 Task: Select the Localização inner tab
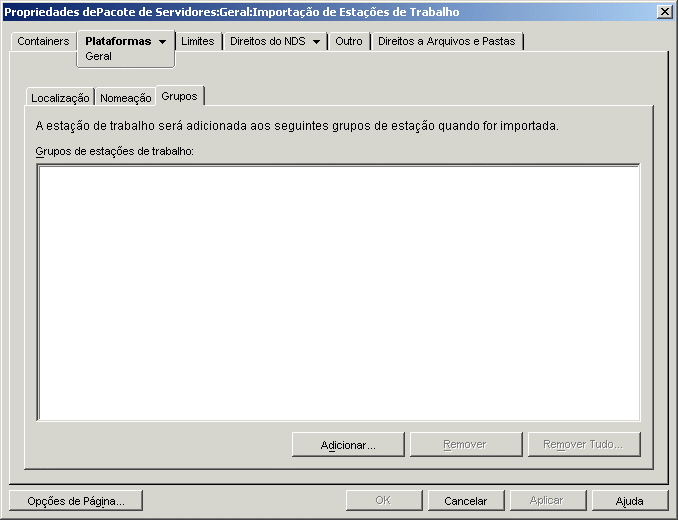[x=60, y=98]
